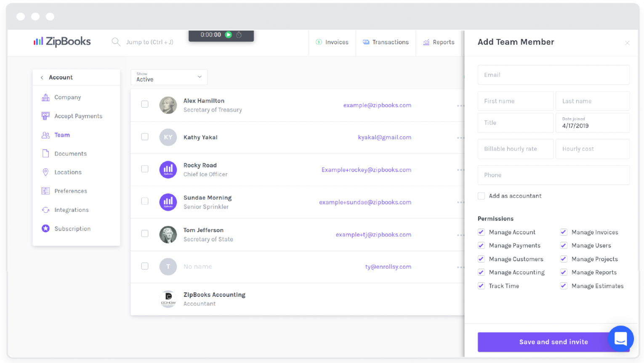Click the search magnifier icon

pyautogui.click(x=116, y=42)
